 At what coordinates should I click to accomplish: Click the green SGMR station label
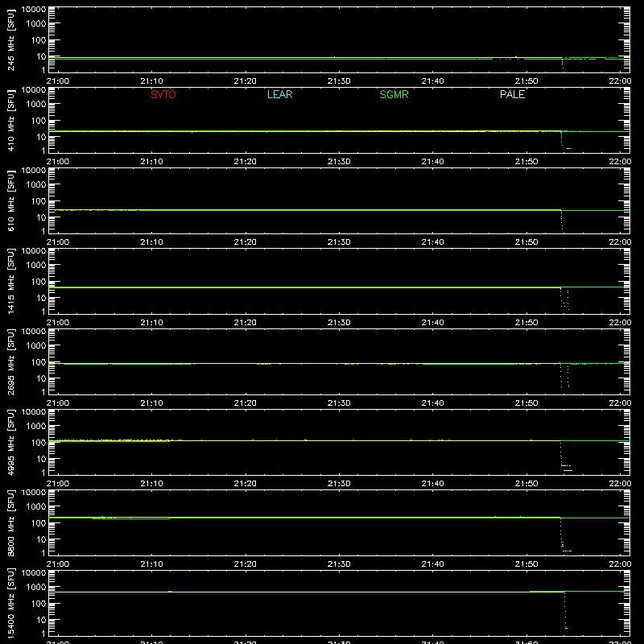(x=394, y=94)
